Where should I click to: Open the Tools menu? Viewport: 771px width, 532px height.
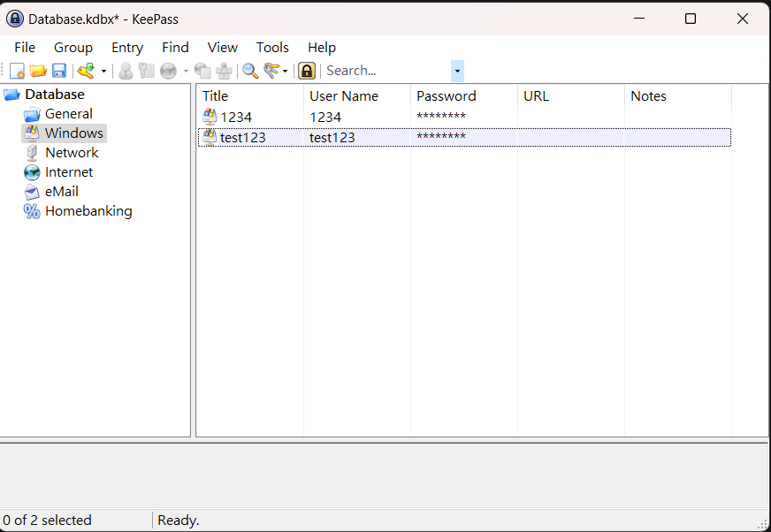[272, 47]
